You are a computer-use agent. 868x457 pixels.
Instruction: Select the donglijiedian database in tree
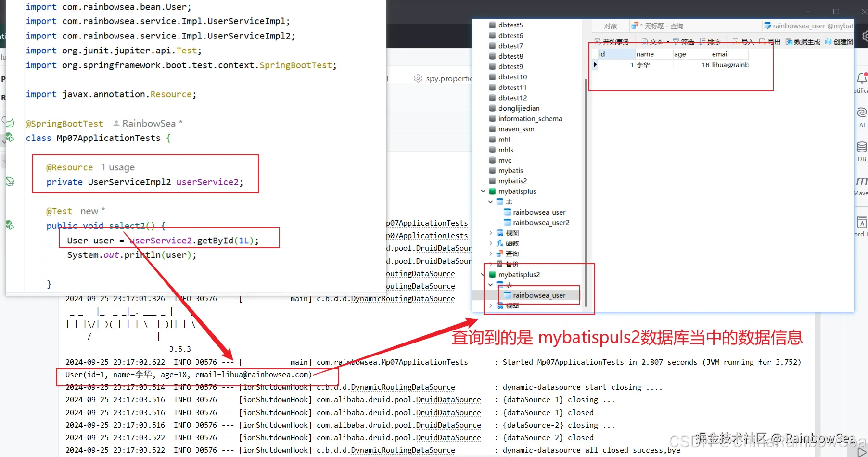click(x=519, y=108)
